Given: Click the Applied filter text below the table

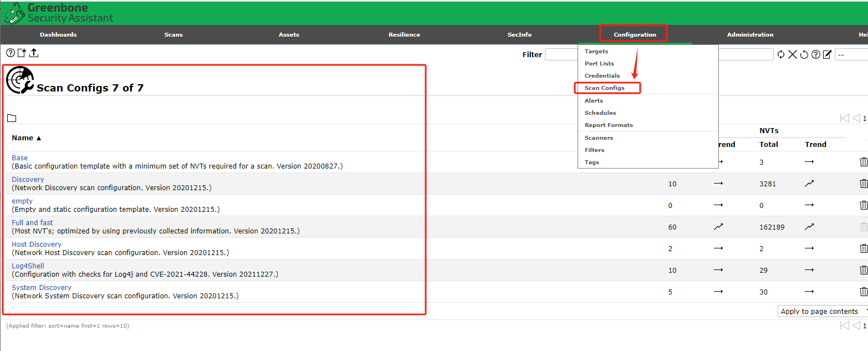Looking at the screenshot, I should pos(68,325).
